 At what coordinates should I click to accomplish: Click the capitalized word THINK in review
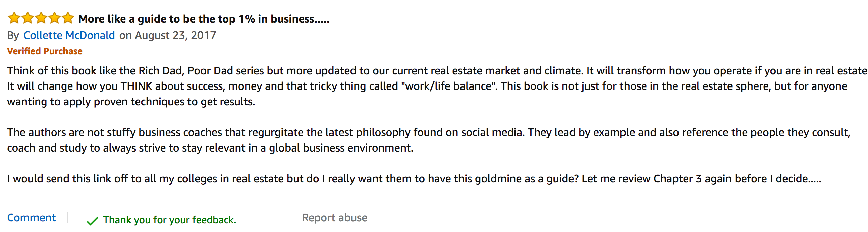(137, 86)
